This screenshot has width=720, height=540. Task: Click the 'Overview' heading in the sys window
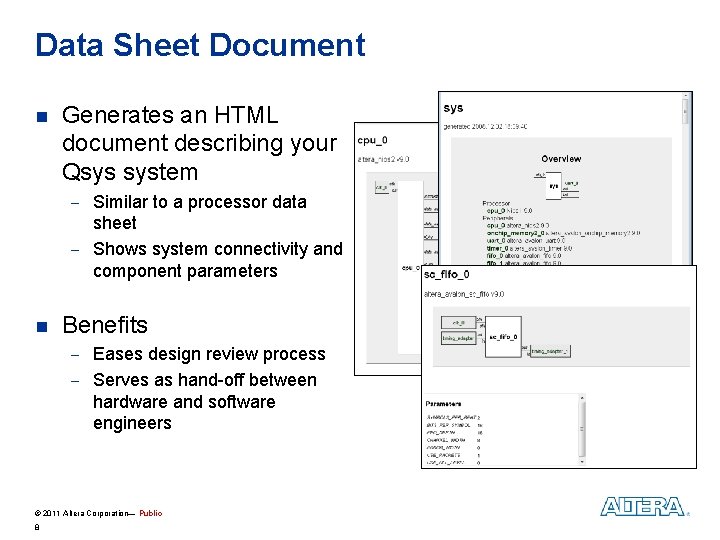click(x=561, y=159)
